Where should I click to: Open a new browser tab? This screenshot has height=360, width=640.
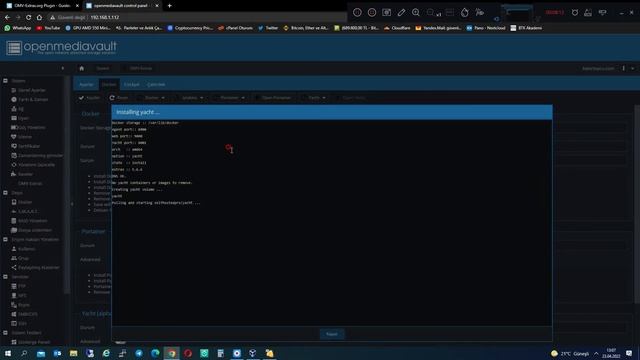169,6
